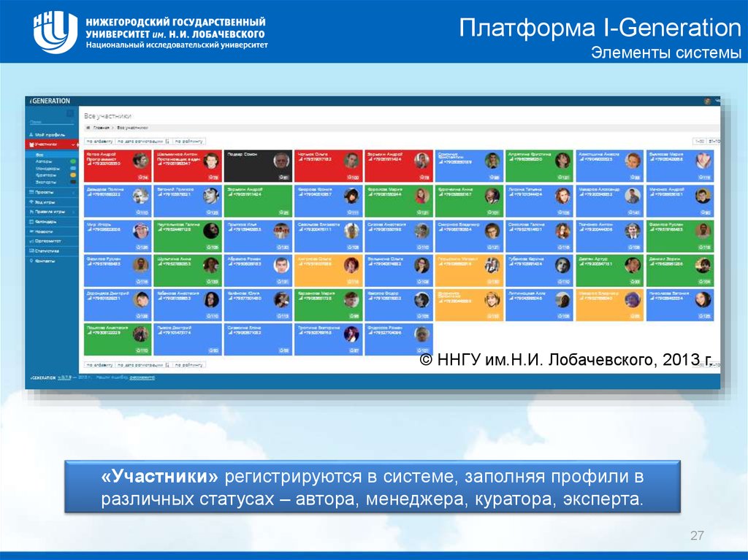Click the Контакты pin icon in sidebar

click(30, 259)
